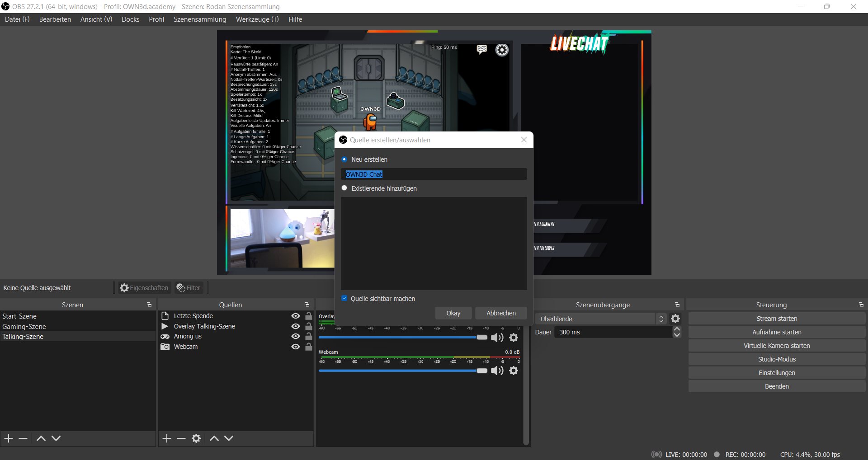Open transition settings gear next to Überblende

pyautogui.click(x=675, y=319)
